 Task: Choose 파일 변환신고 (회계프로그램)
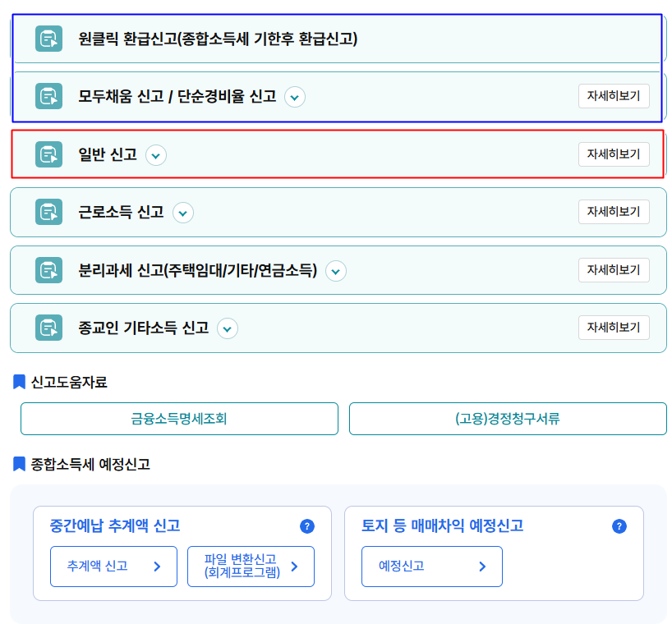pyautogui.click(x=251, y=567)
